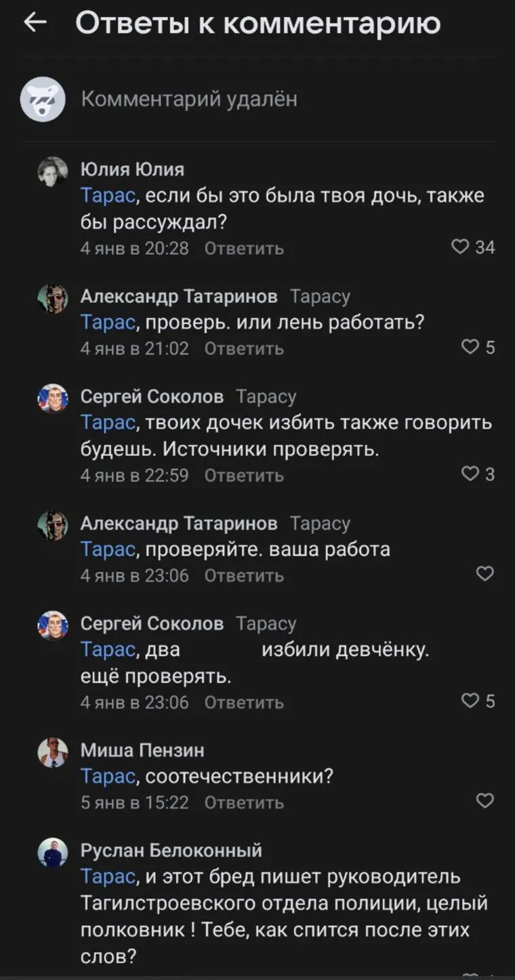
Task: Open Руслан Белоконный's profile picture
Action: coord(52,853)
